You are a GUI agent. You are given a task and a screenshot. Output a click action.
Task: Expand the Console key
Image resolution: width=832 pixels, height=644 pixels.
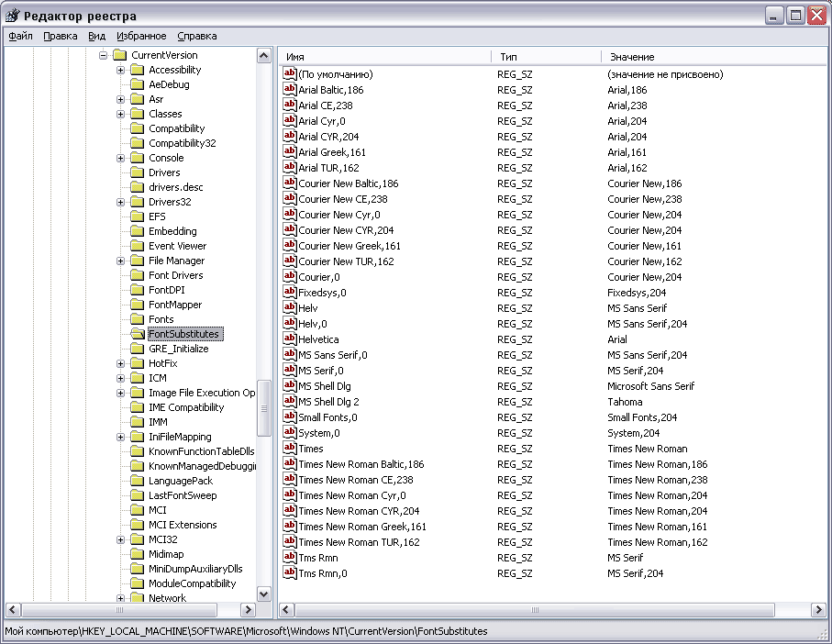click(120, 158)
